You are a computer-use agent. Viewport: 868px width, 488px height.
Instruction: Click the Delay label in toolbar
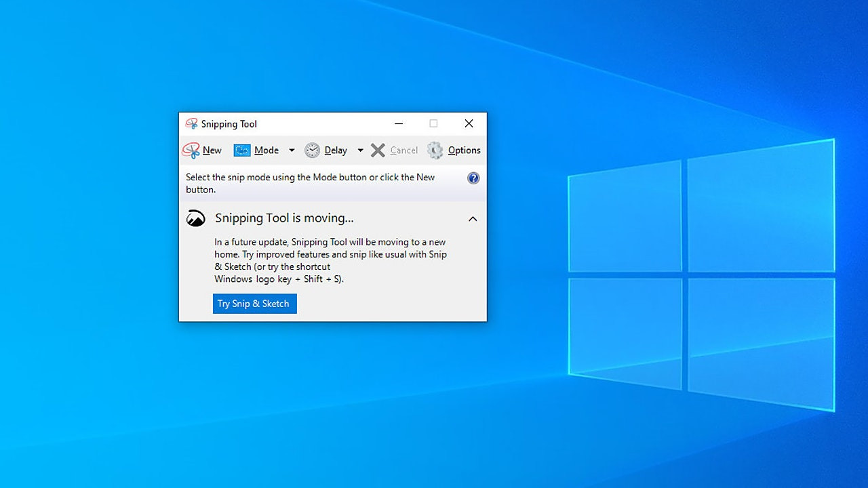click(336, 150)
